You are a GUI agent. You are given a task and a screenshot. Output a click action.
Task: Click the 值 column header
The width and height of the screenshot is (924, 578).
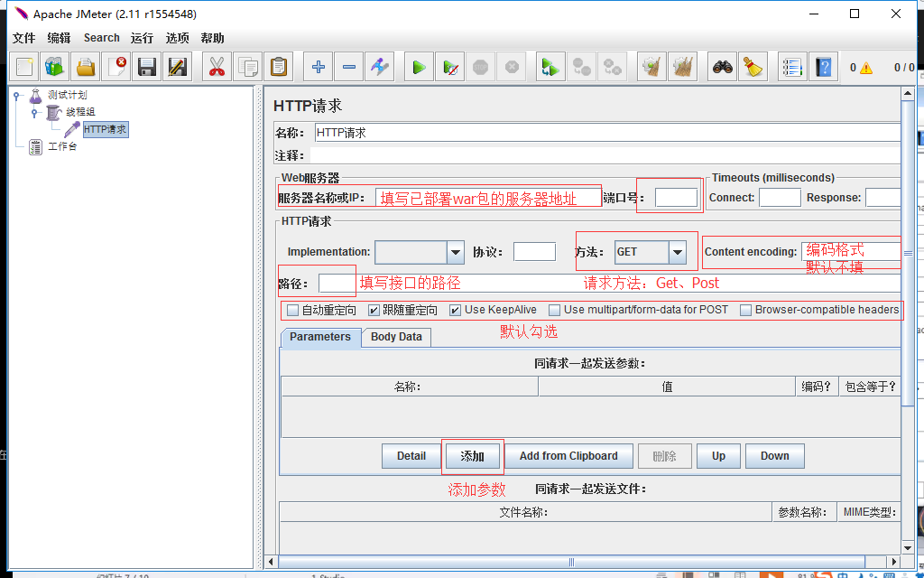(x=667, y=387)
